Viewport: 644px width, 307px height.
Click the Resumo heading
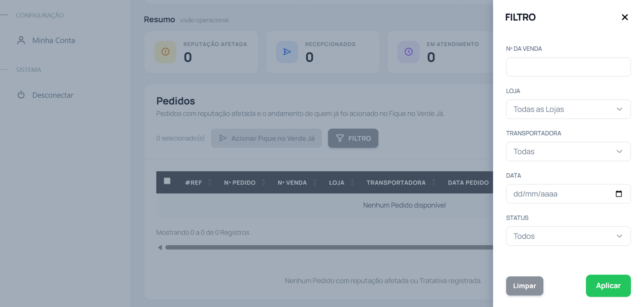click(159, 19)
